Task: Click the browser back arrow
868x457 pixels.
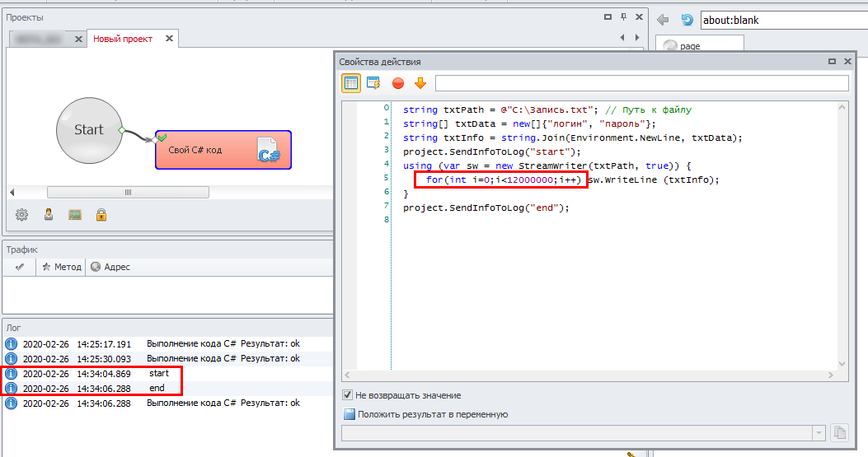Action: (x=663, y=20)
